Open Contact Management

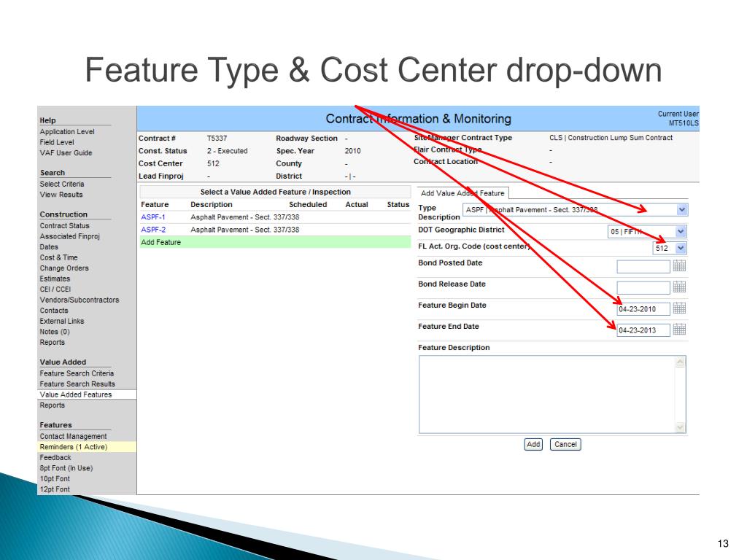tap(73, 436)
